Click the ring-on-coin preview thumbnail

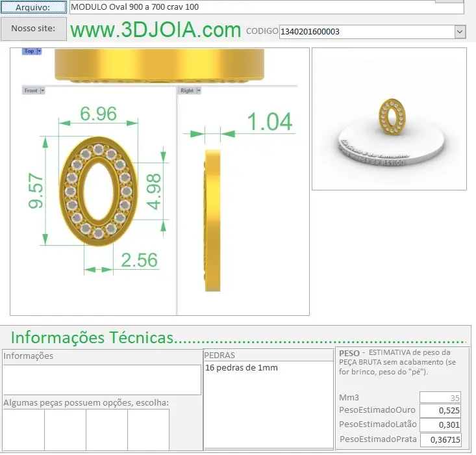[x=389, y=119]
